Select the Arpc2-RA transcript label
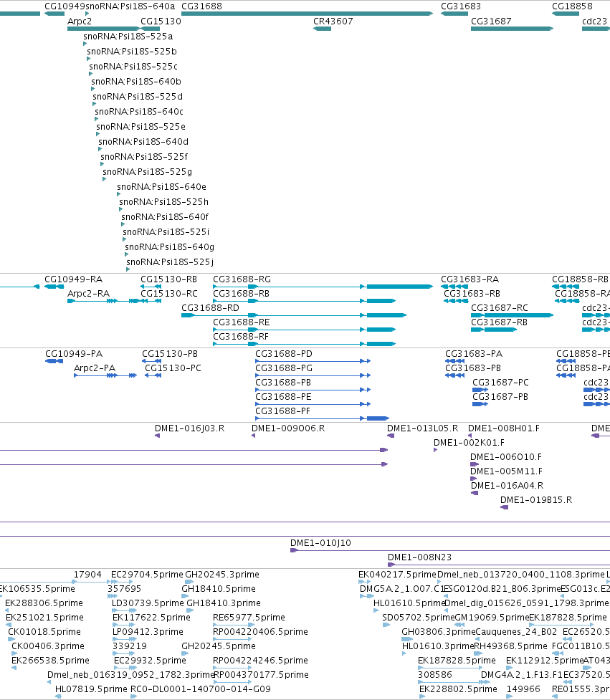The width and height of the screenshot is (610, 700). 88,294
